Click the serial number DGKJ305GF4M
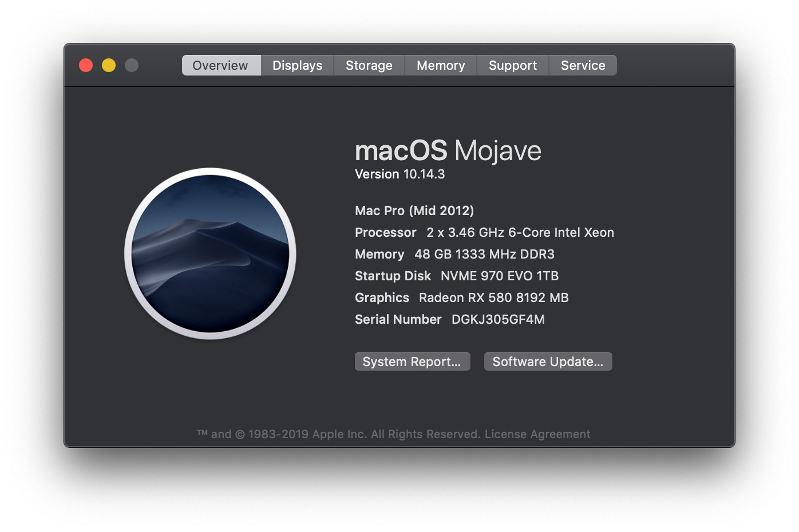The image size is (799, 532). 498,319
